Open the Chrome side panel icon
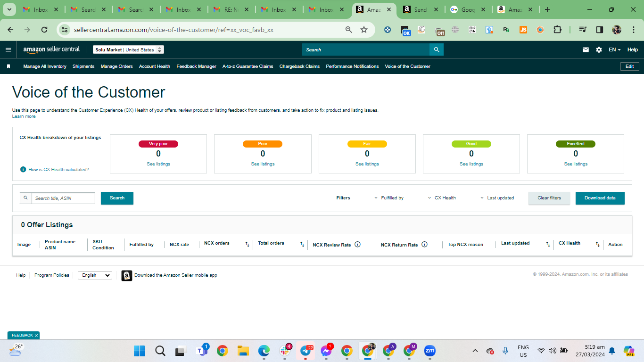Image resolution: width=644 pixels, height=362 pixels. [600, 30]
